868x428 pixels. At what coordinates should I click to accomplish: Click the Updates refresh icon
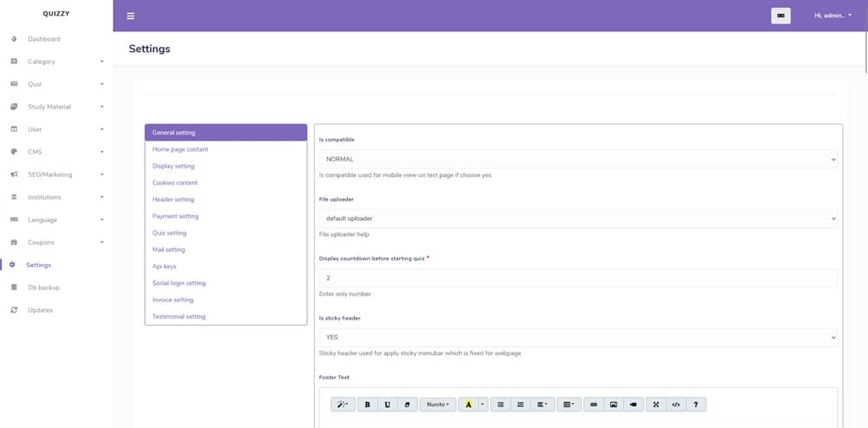pos(14,310)
